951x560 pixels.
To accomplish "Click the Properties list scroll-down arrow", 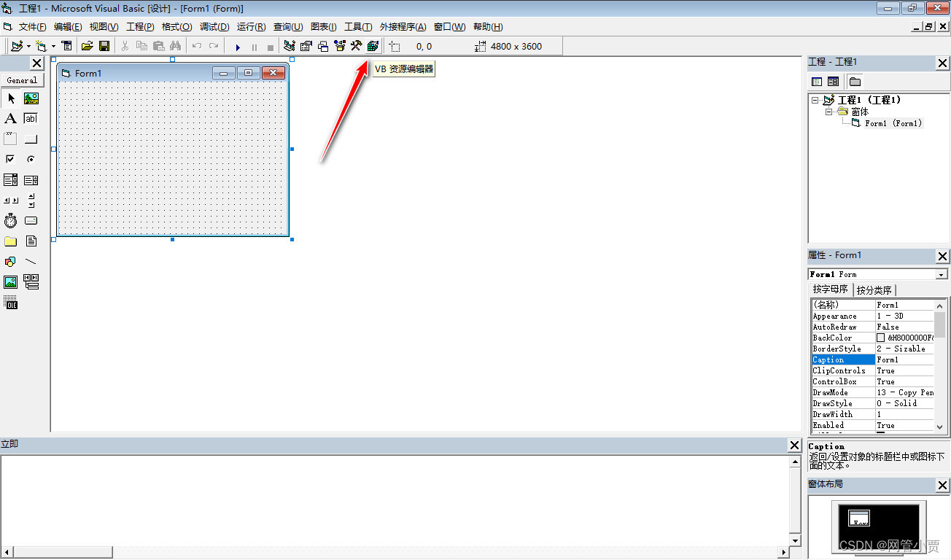I will pos(941,427).
